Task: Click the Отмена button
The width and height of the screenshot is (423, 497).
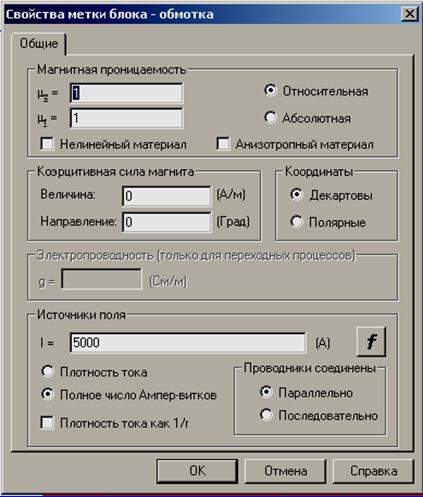Action: coord(285,471)
